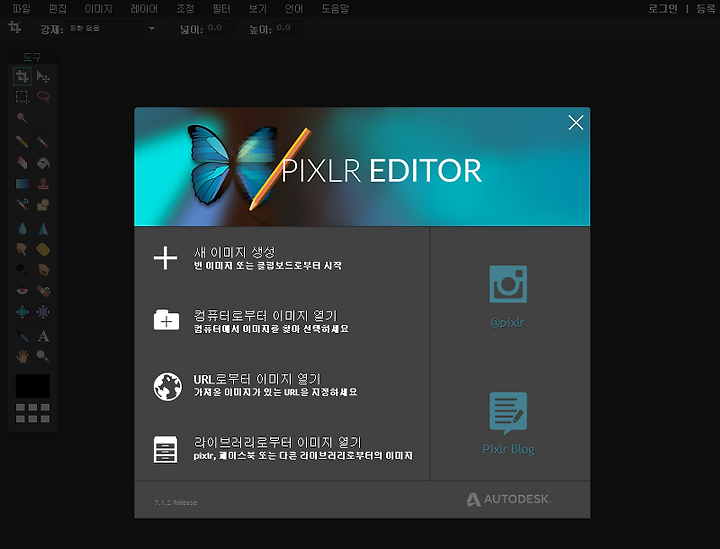
Task: Click the plus icon for new image
Action: point(165,258)
